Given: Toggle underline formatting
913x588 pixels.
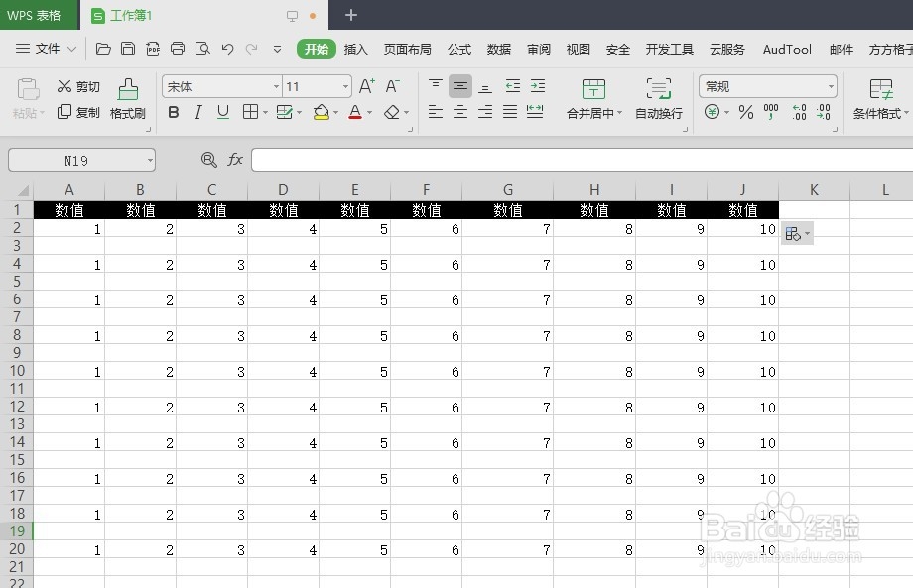Looking at the screenshot, I should click(x=223, y=112).
